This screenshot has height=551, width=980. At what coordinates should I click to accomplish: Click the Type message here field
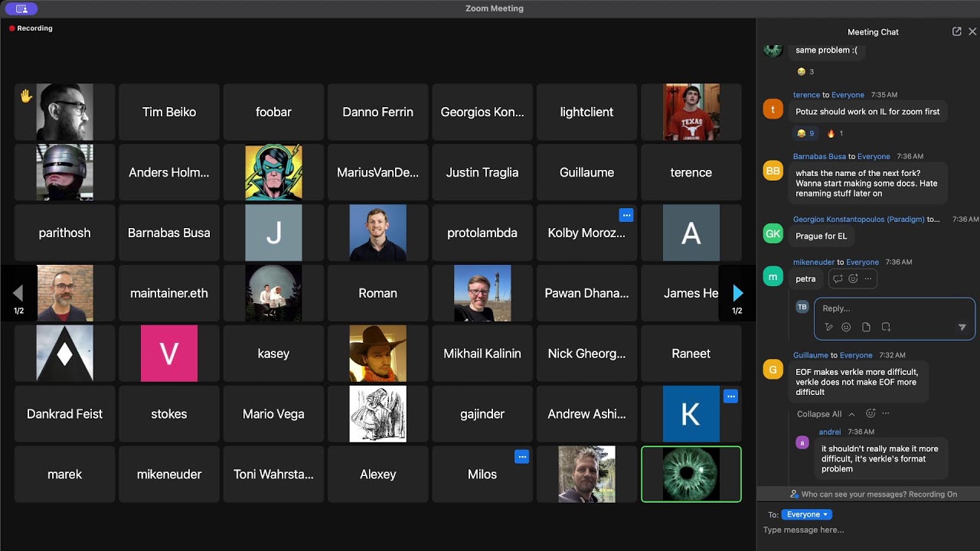pos(868,530)
